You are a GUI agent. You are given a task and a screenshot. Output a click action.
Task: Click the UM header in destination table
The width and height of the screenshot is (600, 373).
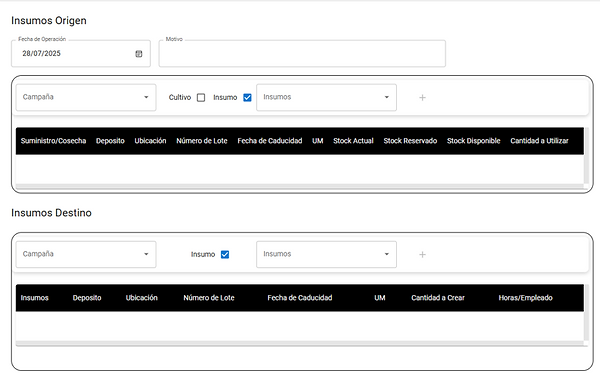point(380,298)
